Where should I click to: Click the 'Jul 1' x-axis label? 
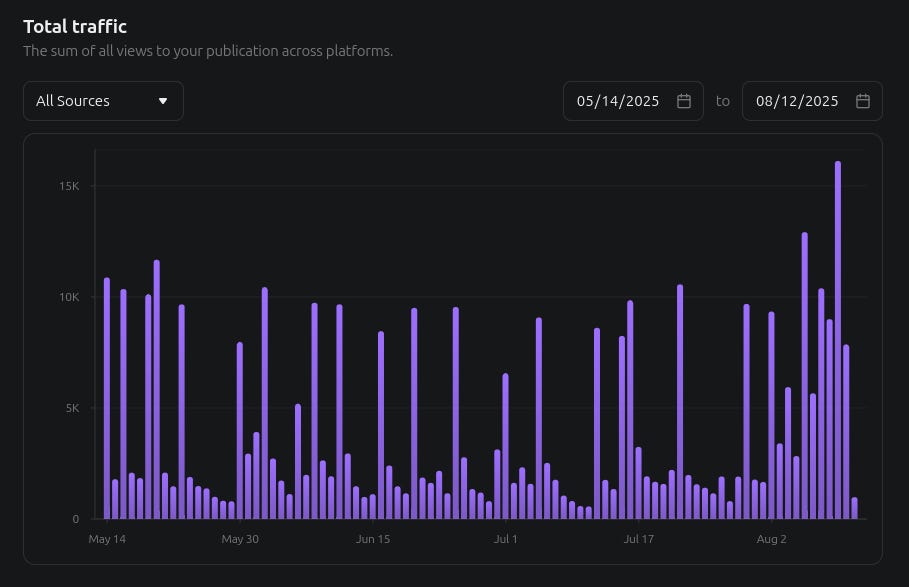(x=506, y=539)
